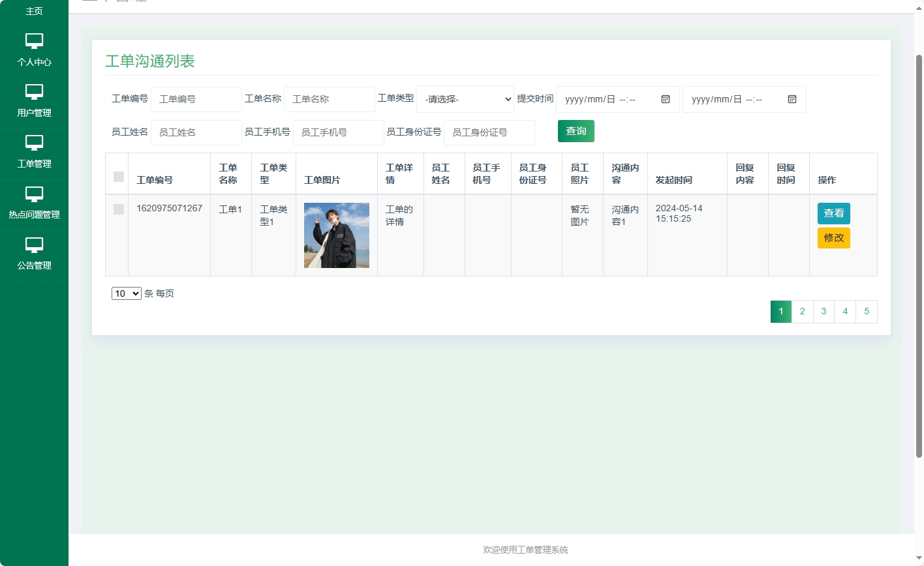Jump to page 5 in pagination
Screen dimensions: 924x566
coord(866,311)
